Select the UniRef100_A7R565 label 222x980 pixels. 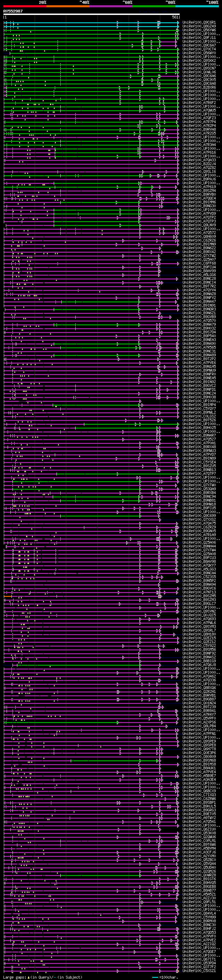pyautogui.click(x=199, y=347)
